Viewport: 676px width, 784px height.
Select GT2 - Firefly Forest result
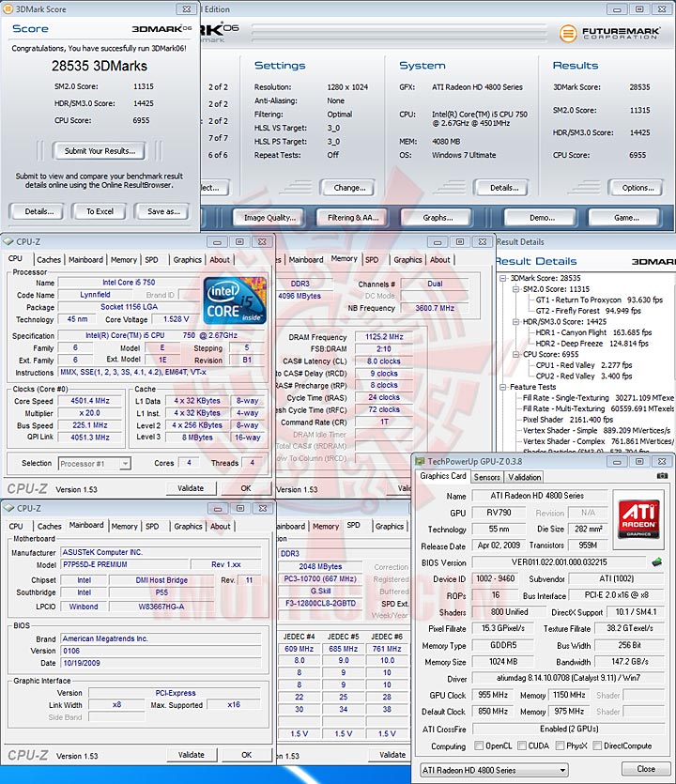point(588,311)
